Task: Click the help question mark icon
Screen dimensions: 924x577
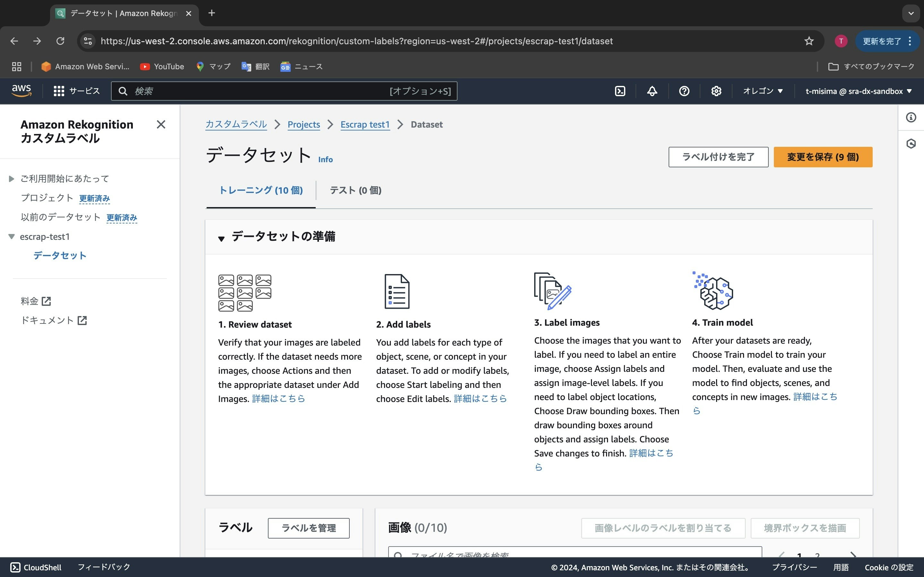Action: [x=684, y=91]
